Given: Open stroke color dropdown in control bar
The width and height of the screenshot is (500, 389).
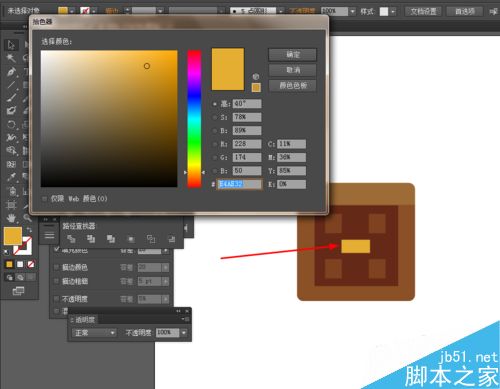Looking at the screenshot, I should 94,11.
